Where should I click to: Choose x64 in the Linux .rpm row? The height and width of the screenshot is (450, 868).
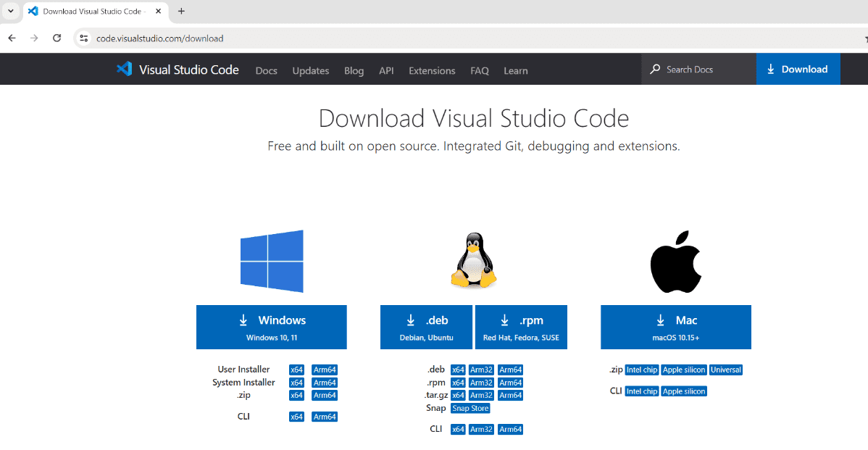pyautogui.click(x=458, y=383)
